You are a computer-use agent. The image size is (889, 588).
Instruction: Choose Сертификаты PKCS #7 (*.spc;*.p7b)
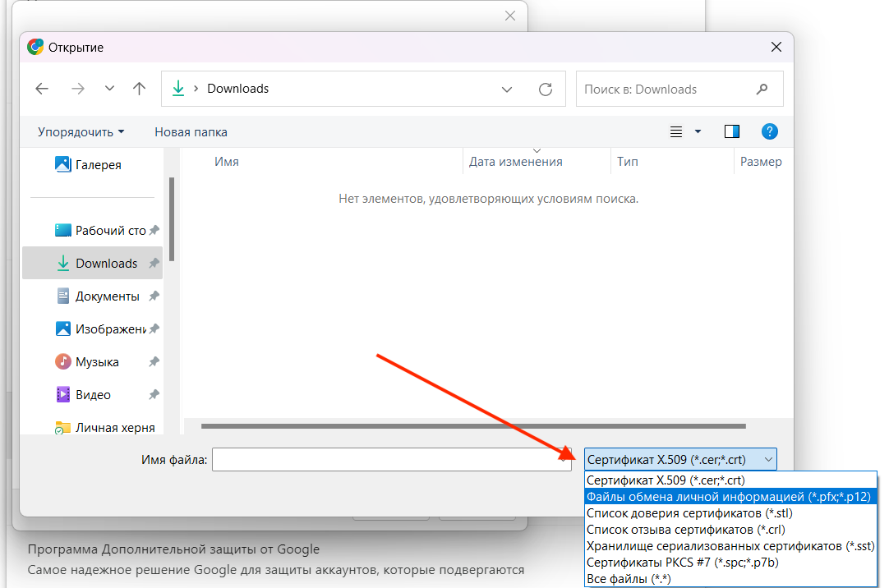(x=730, y=563)
